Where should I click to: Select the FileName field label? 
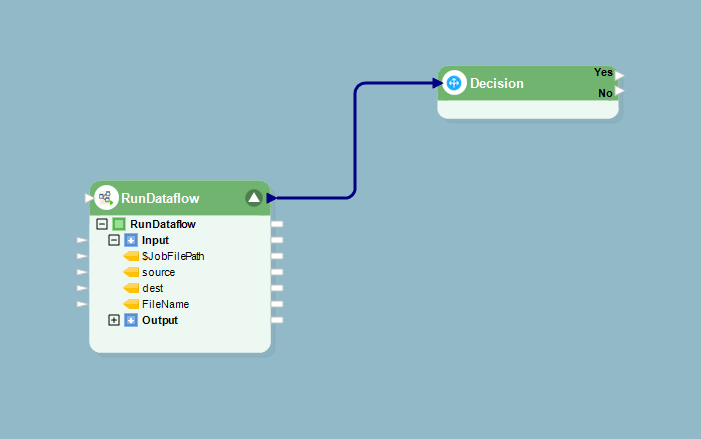click(165, 304)
